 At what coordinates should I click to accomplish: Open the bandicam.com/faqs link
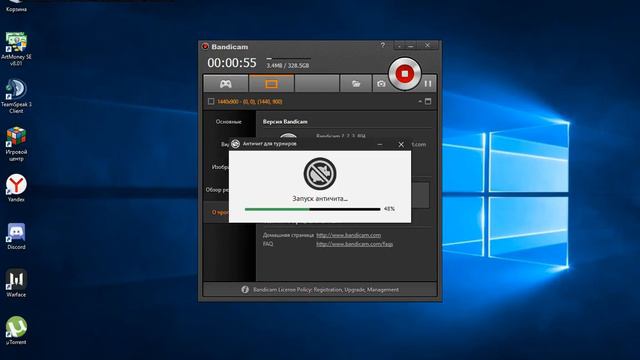[x=355, y=244]
